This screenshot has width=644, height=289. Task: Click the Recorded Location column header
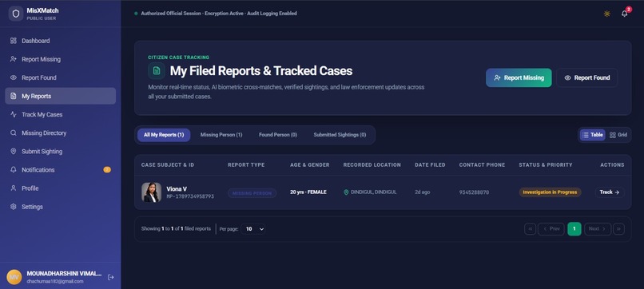[372, 164]
